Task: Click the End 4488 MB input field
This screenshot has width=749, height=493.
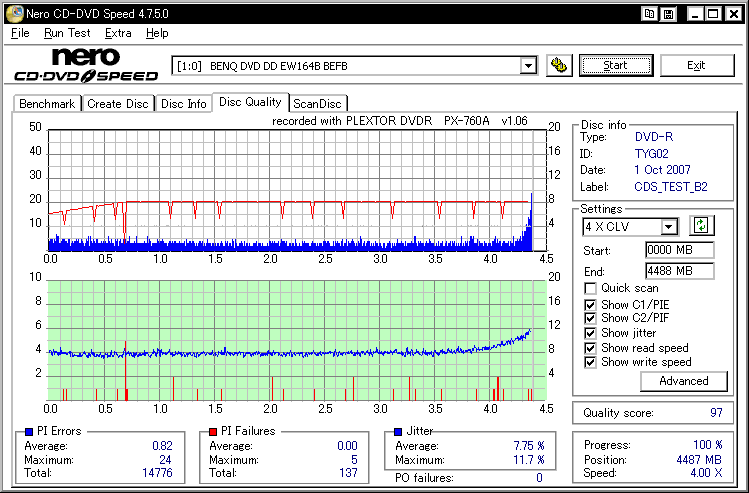Action: click(x=680, y=271)
